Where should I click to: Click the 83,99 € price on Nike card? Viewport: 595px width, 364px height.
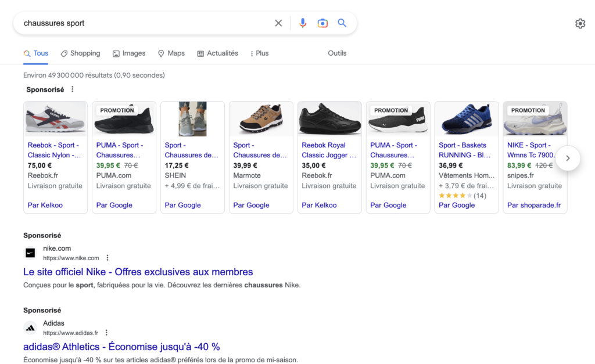point(519,165)
